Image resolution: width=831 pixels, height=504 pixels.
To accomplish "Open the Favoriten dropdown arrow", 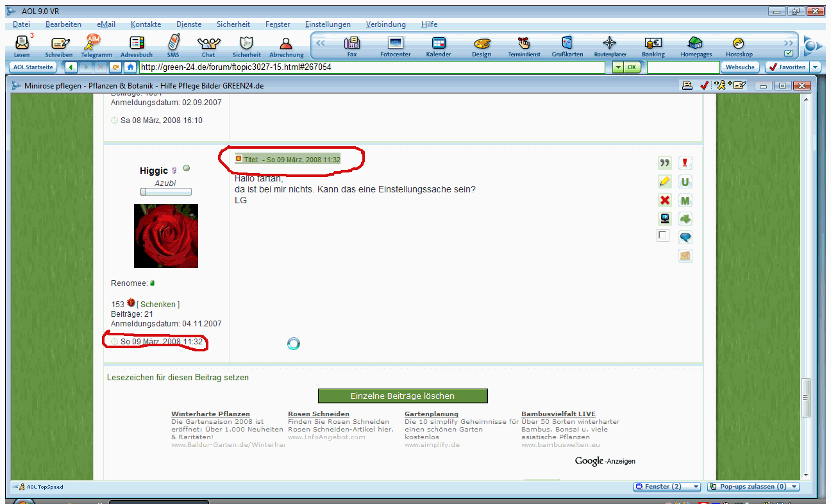I will click(815, 67).
